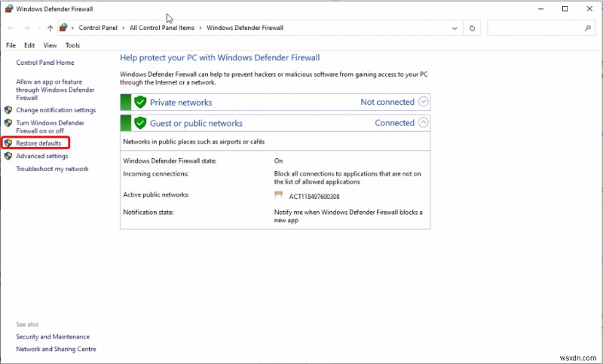603x364 pixels.
Task: Go up one level with the Up arrow
Action: coord(50,28)
